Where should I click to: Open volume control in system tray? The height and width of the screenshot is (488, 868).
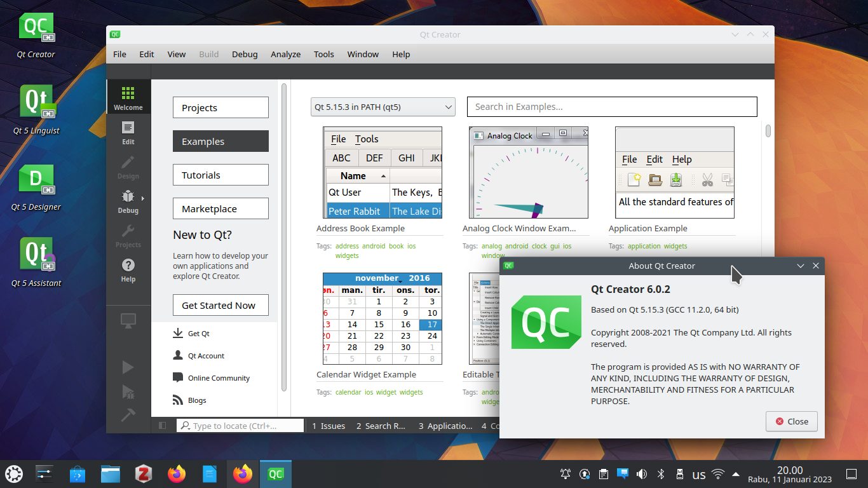(x=642, y=474)
